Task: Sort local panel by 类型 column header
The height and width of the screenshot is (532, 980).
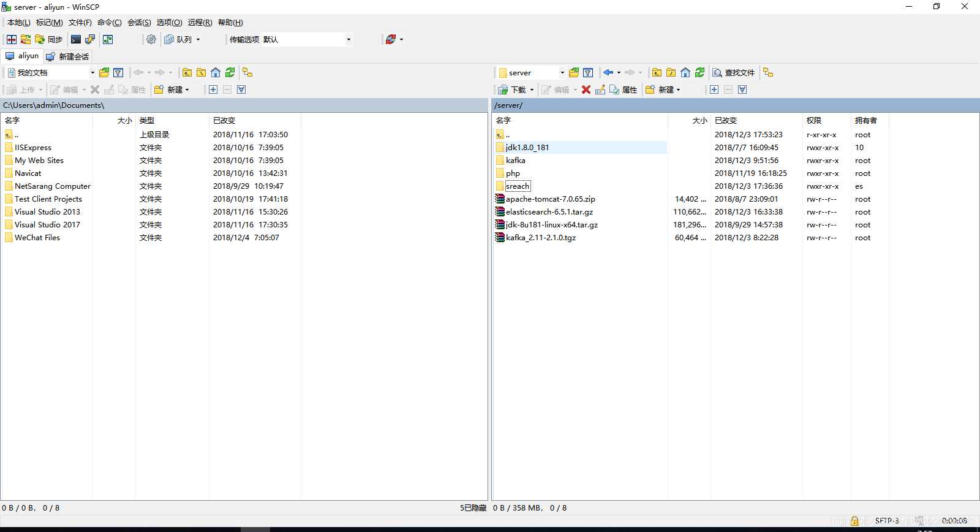Action: coord(172,120)
